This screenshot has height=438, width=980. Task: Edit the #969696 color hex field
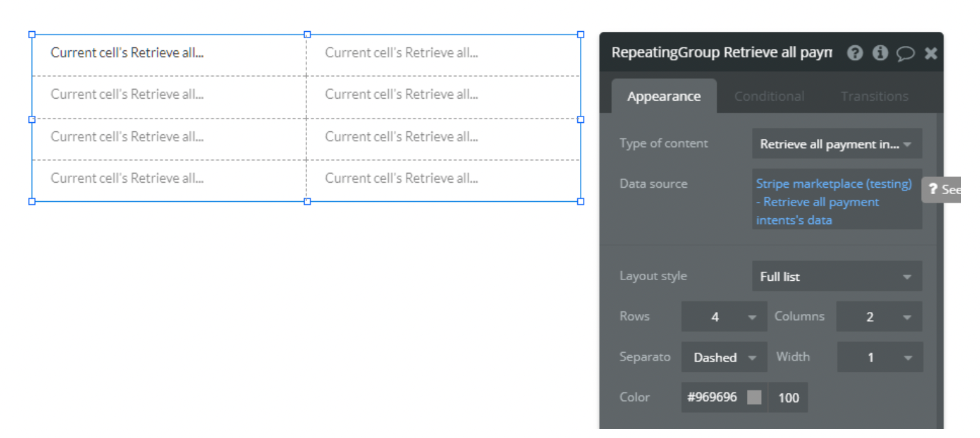712,397
